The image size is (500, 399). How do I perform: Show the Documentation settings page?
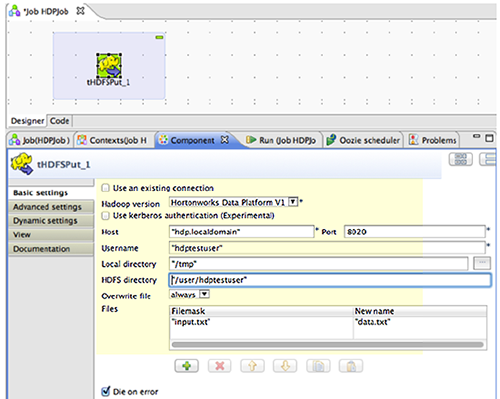point(51,249)
